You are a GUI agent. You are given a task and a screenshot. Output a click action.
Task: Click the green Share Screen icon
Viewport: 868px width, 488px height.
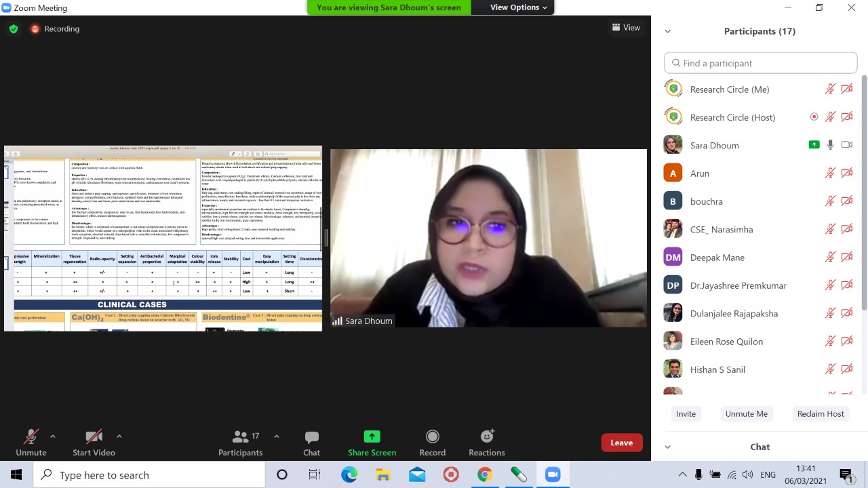click(x=372, y=437)
